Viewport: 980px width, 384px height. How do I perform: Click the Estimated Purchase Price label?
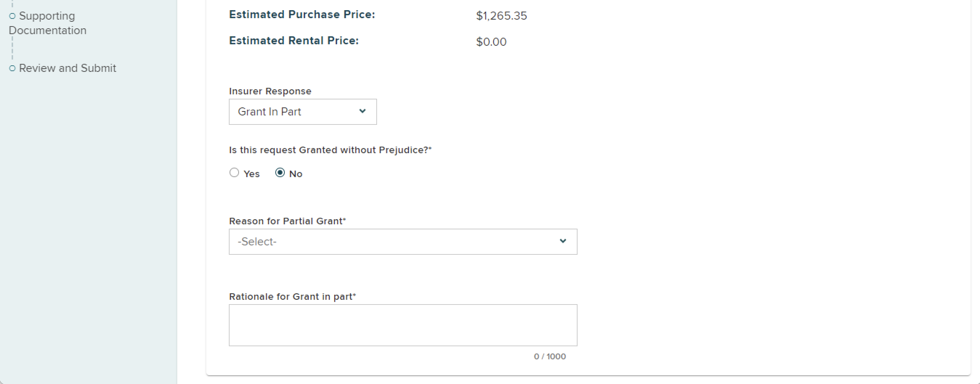coord(302,15)
